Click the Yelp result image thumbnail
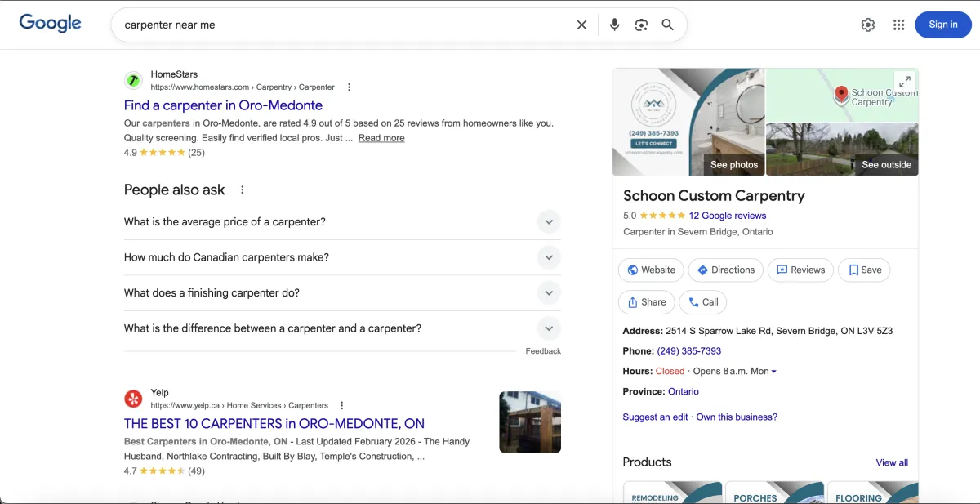 (x=530, y=422)
